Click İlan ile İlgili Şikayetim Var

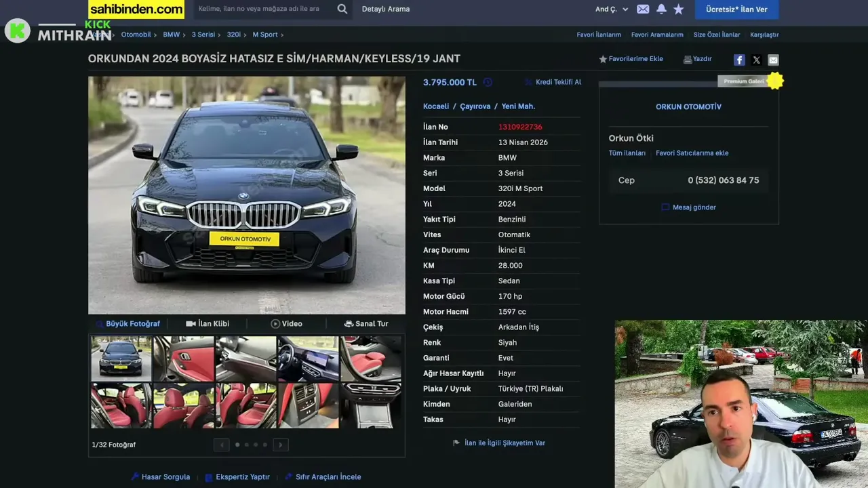tap(499, 443)
